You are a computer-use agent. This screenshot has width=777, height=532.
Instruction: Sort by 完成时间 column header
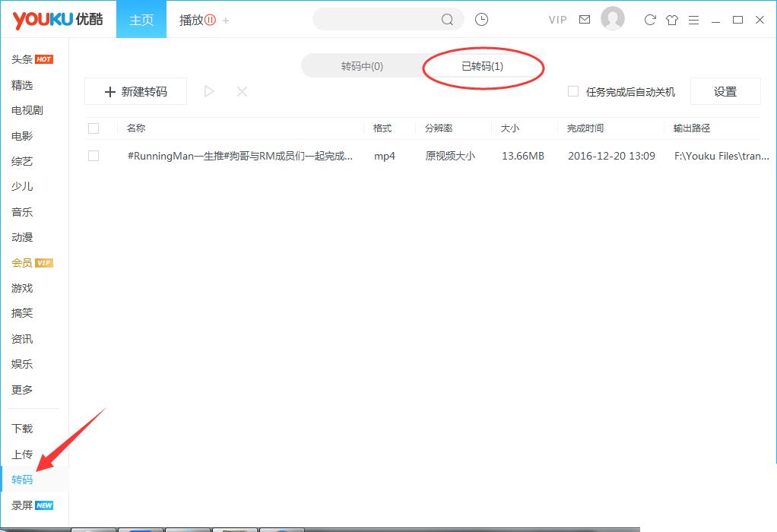click(x=585, y=128)
